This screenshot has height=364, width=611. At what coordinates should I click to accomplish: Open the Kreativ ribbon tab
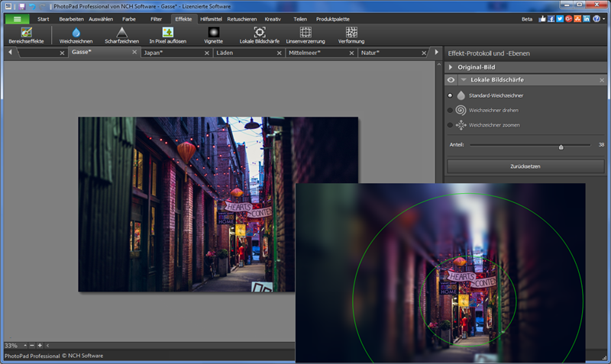273,18
